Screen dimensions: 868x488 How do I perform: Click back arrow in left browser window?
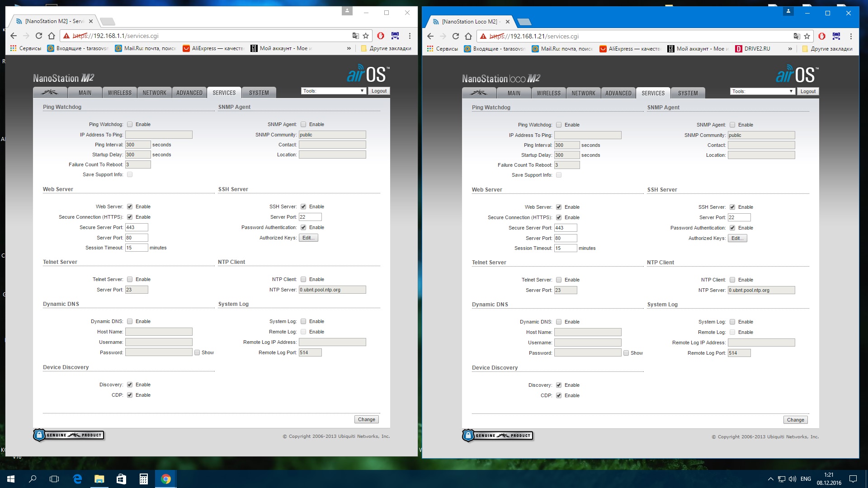tap(14, 36)
